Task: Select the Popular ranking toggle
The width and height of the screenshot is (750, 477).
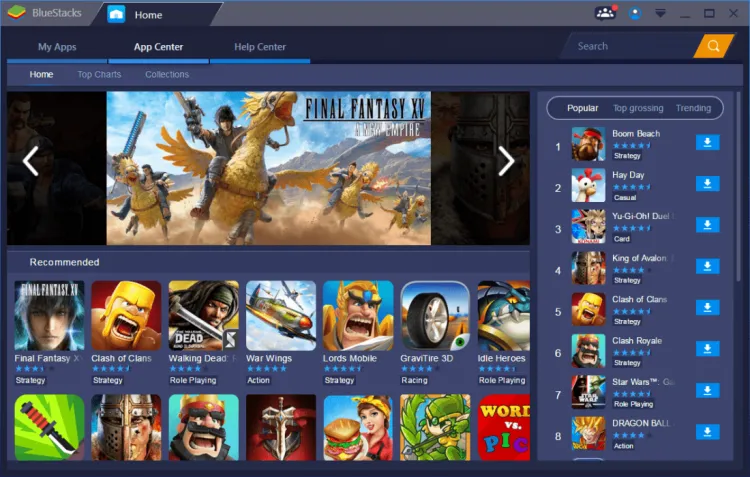Action: (x=583, y=108)
